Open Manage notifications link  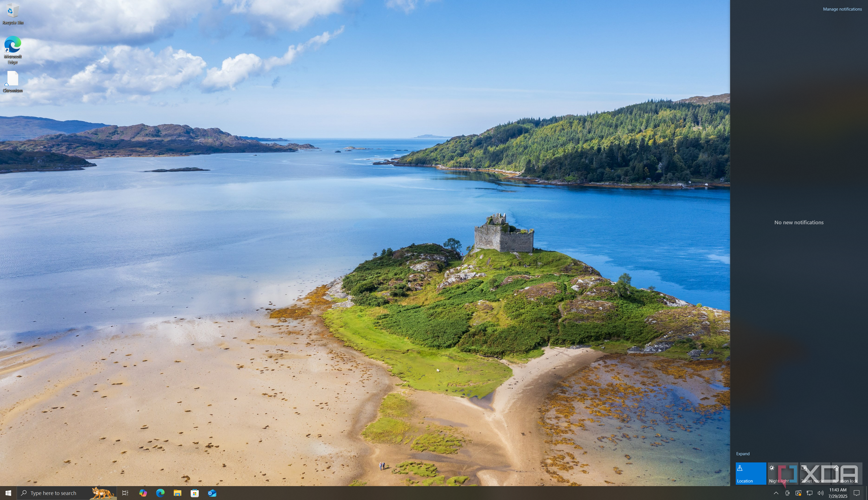coord(842,9)
